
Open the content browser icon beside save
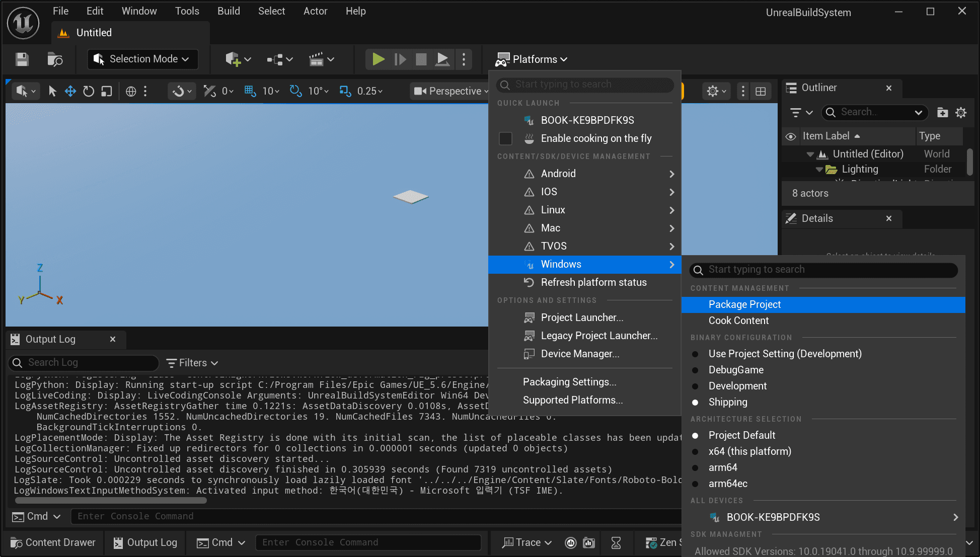[x=54, y=59]
